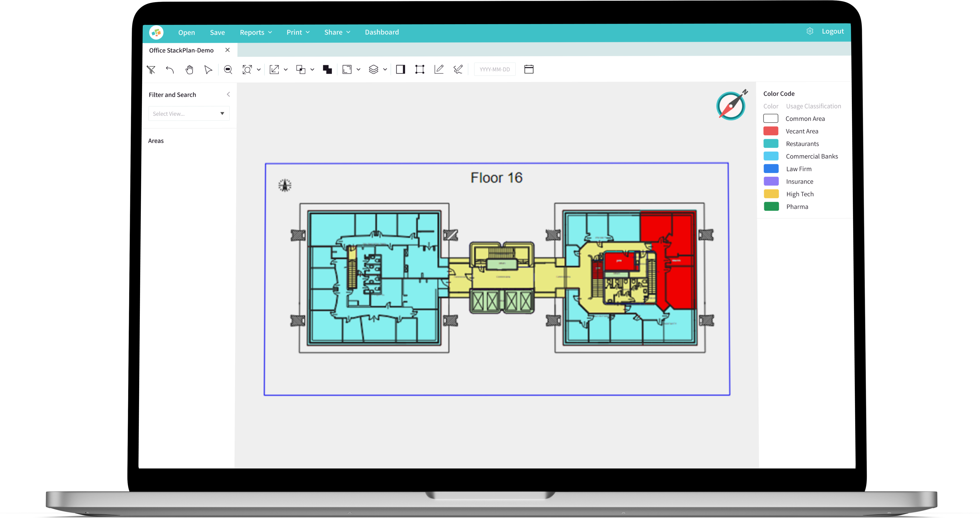Select the High Tech color swatch
Image resolution: width=980 pixels, height=525 pixels.
click(771, 194)
